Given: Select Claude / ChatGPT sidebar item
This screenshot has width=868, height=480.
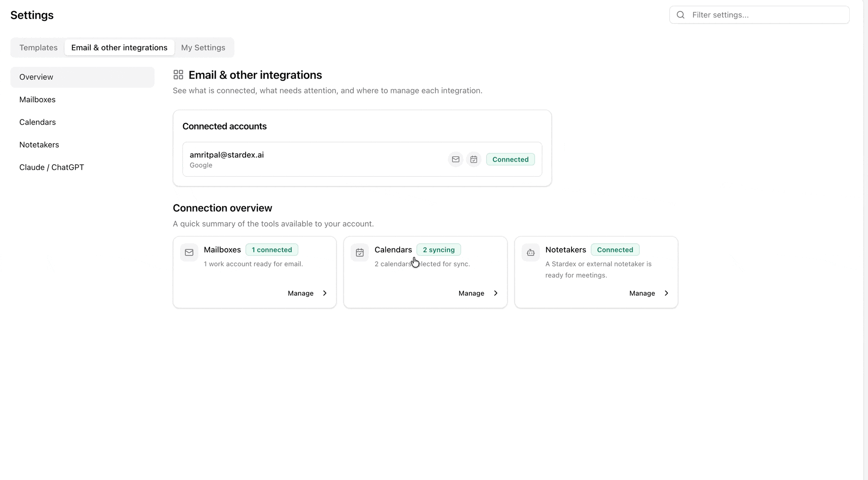Looking at the screenshot, I should (82, 167).
